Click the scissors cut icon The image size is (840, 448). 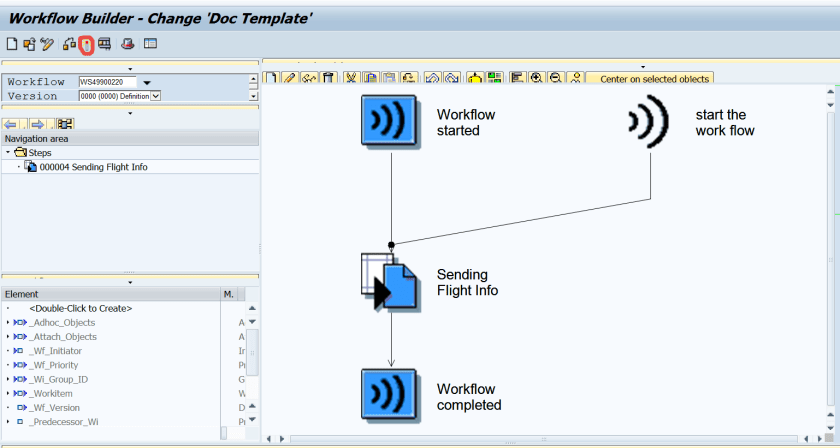(x=351, y=78)
